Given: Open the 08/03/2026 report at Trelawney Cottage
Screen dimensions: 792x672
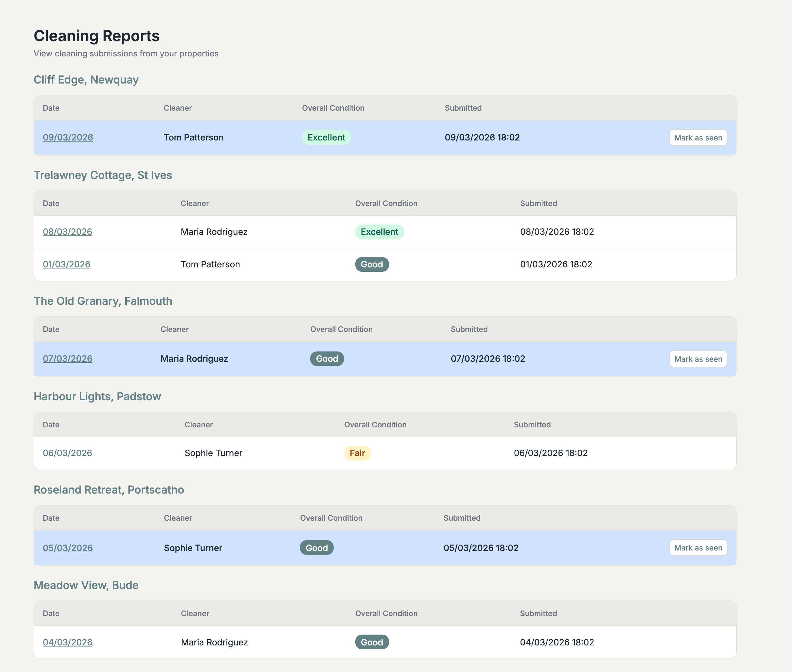Looking at the screenshot, I should click(67, 232).
